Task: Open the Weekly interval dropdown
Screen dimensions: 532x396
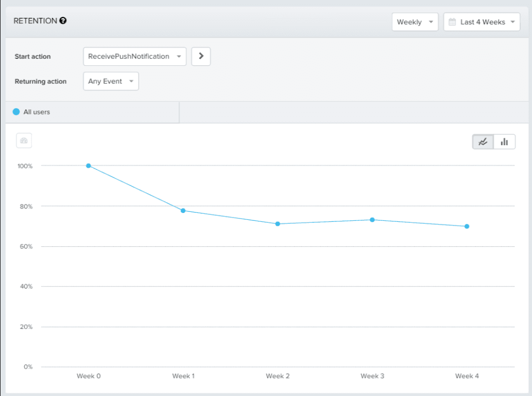Action: tap(415, 22)
